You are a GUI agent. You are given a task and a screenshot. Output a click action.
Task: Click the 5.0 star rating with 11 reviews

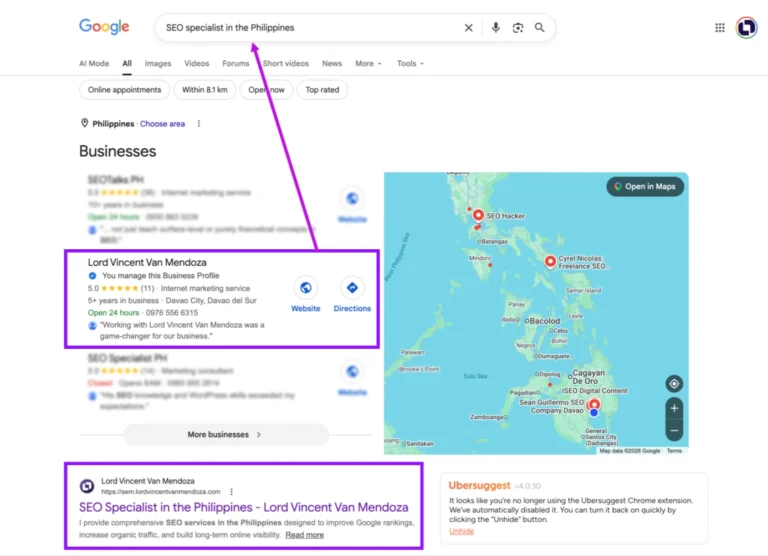pyautogui.click(x=121, y=288)
